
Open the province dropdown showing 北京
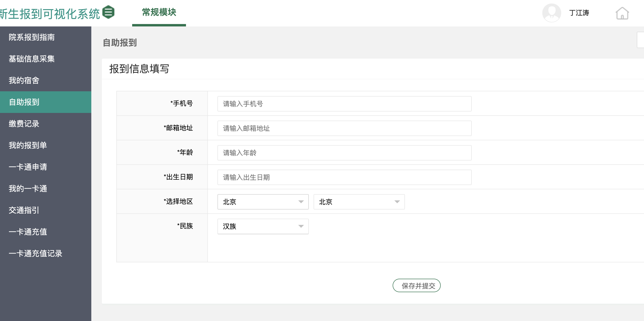click(263, 202)
